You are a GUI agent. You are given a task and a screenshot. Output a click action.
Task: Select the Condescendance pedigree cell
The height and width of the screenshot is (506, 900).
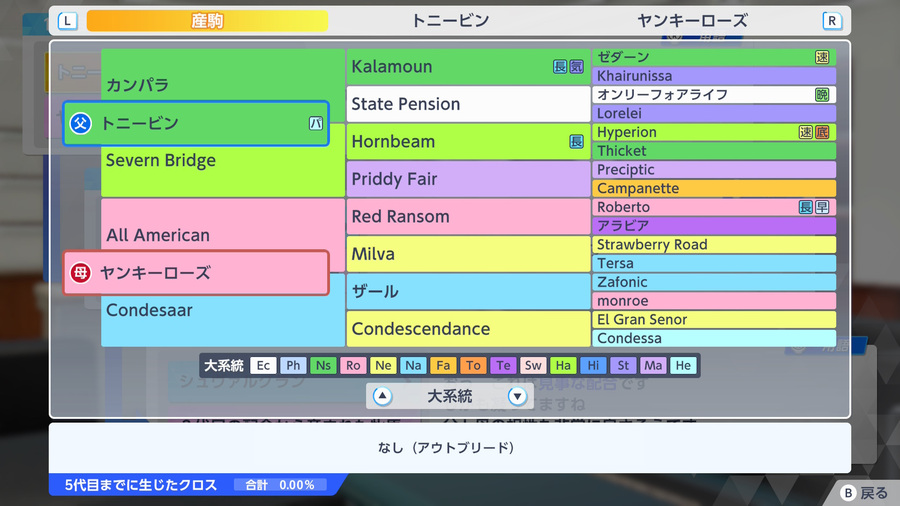point(468,329)
